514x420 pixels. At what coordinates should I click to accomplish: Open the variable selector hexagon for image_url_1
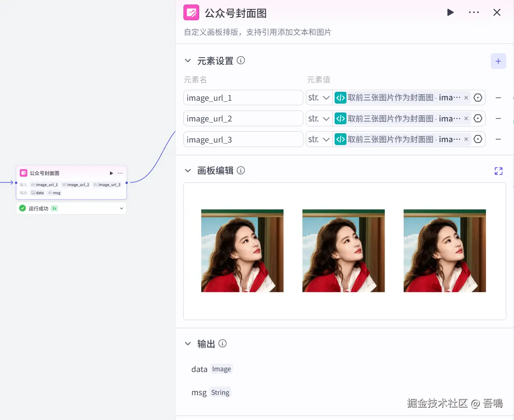coord(478,98)
